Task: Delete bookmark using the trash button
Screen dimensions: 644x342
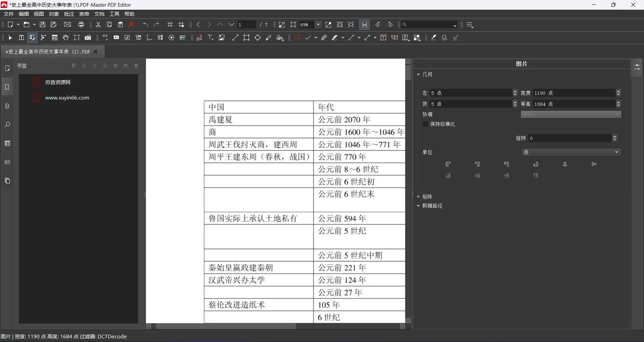Action: 136,66
